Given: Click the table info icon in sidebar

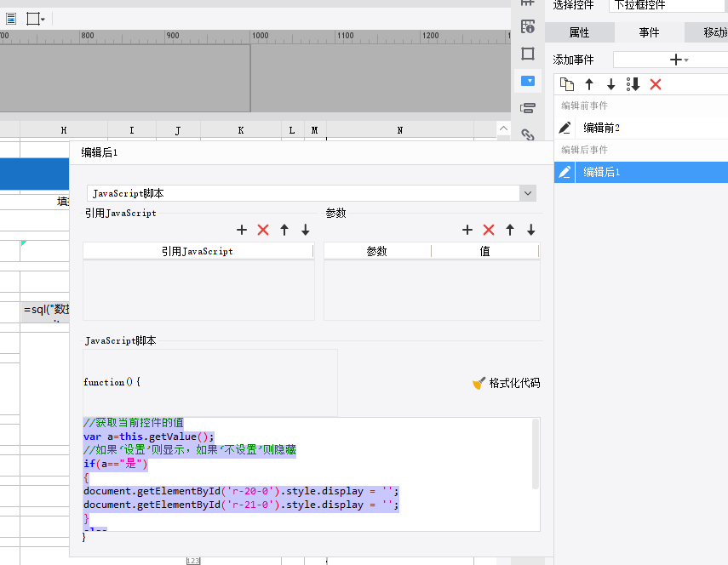Looking at the screenshot, I should click(528, 26).
